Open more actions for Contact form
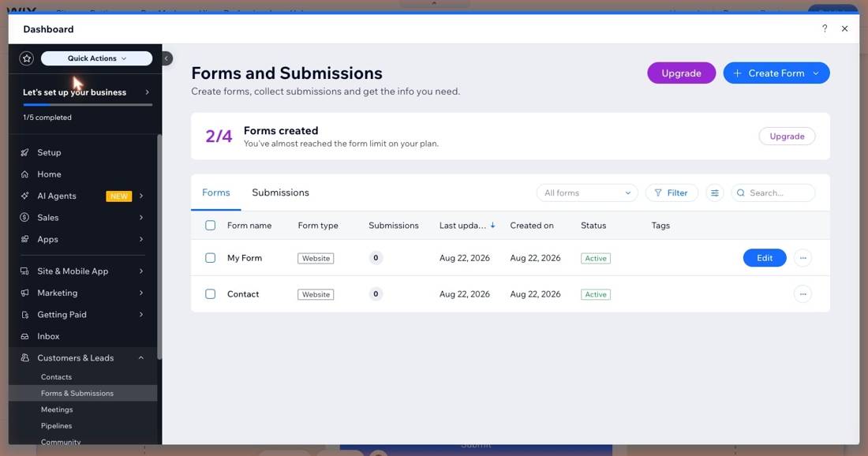868x456 pixels. [803, 293]
